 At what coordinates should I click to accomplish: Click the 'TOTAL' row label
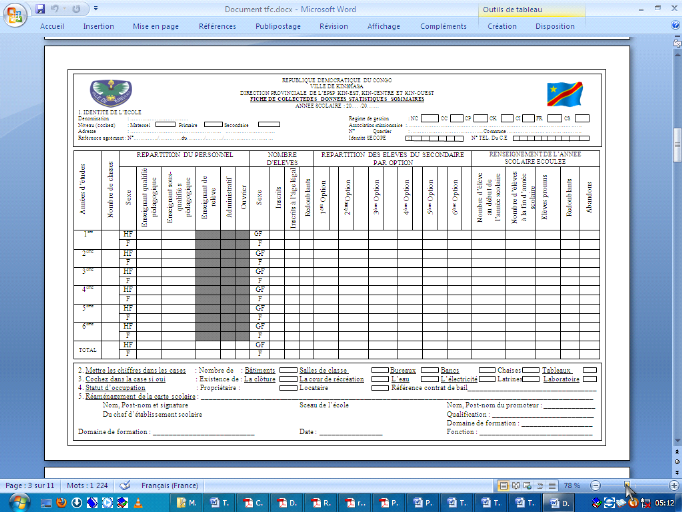87,350
